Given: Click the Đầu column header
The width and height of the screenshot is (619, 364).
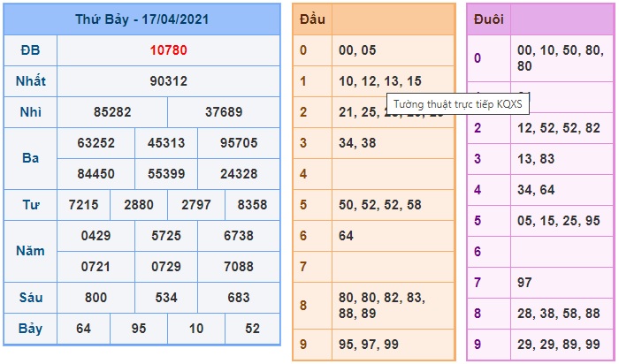Looking at the screenshot, I should (x=312, y=19).
